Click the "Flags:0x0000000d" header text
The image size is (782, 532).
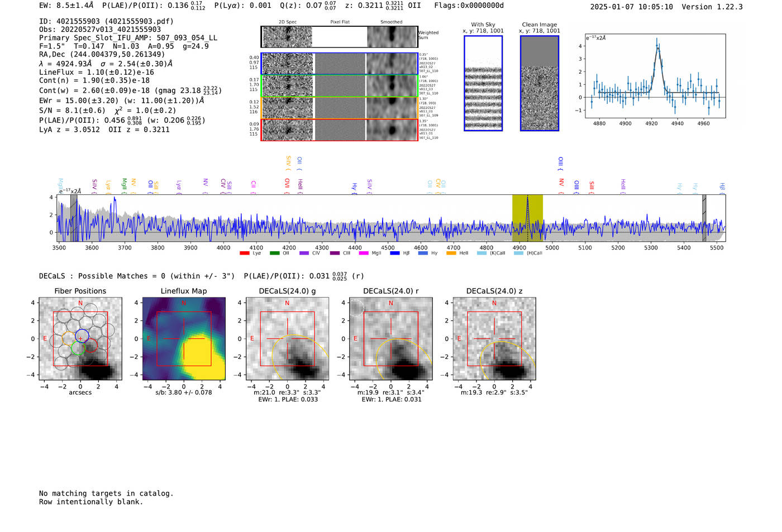click(x=469, y=6)
